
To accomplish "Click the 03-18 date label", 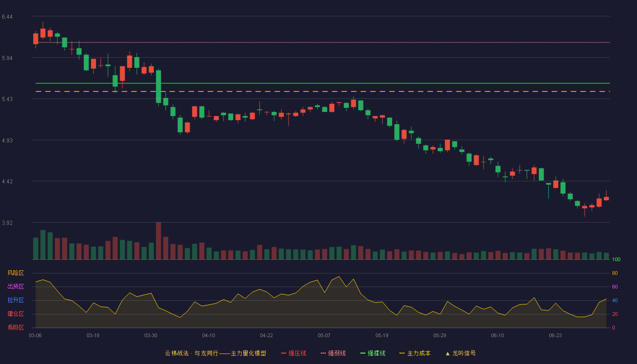I will pyautogui.click(x=93, y=335).
